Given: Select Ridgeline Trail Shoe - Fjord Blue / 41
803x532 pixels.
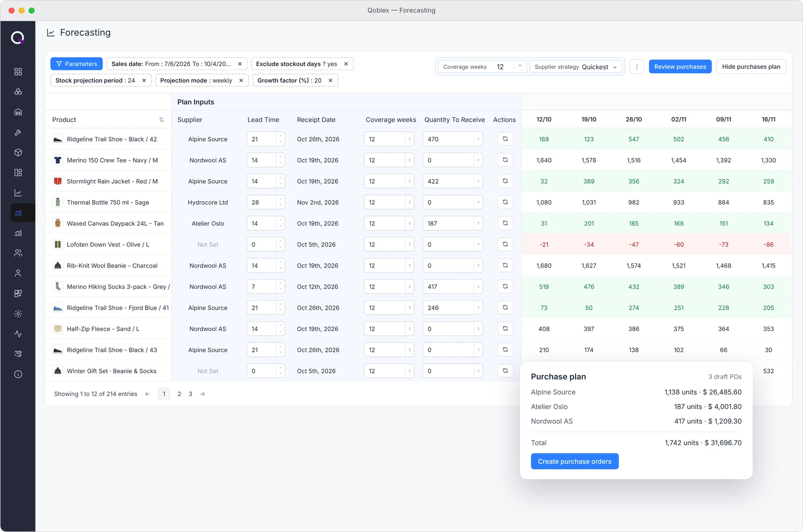Looking at the screenshot, I should (x=117, y=308).
